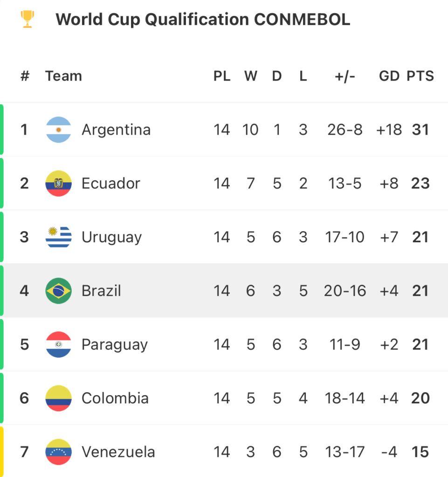Screen dimensions: 448x477
Task: Select the Colombia team name
Action: click(115, 398)
